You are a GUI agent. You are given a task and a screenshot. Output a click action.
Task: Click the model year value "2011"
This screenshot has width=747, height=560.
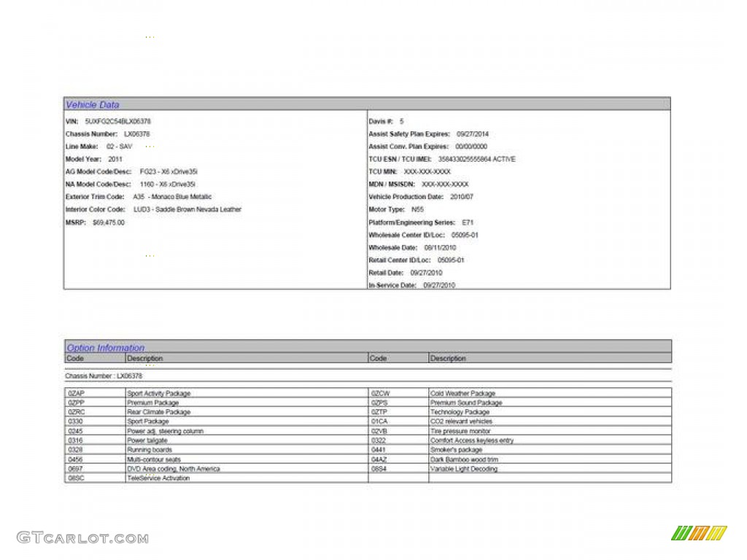[x=115, y=159]
